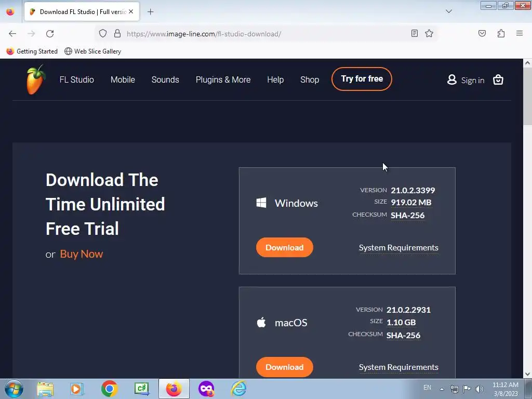Expand the list all tabs chevron

coord(448,11)
